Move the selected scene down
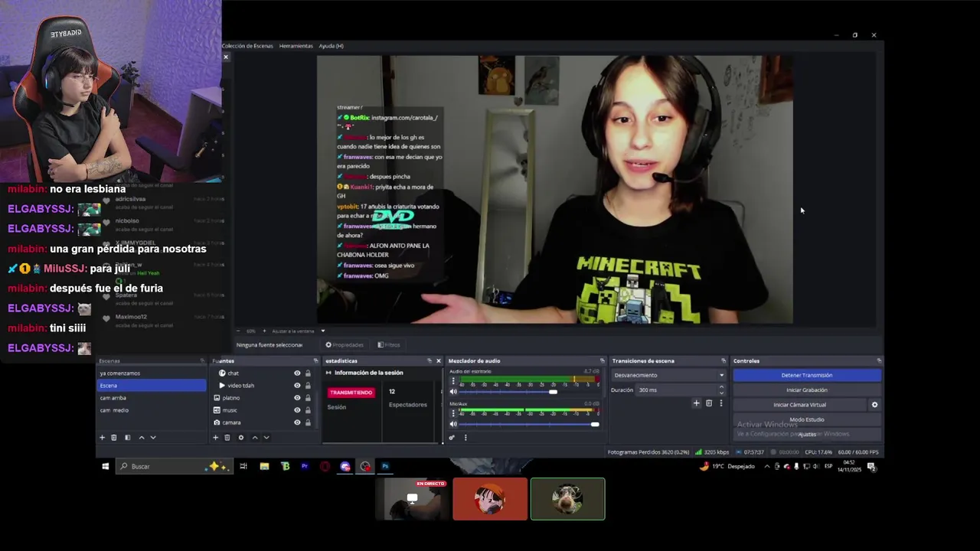Image resolution: width=980 pixels, height=551 pixels. [153, 438]
